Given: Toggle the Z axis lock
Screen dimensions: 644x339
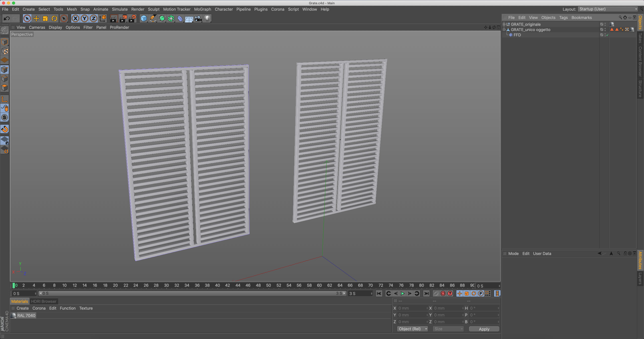Looking at the screenshot, I should tap(94, 18).
